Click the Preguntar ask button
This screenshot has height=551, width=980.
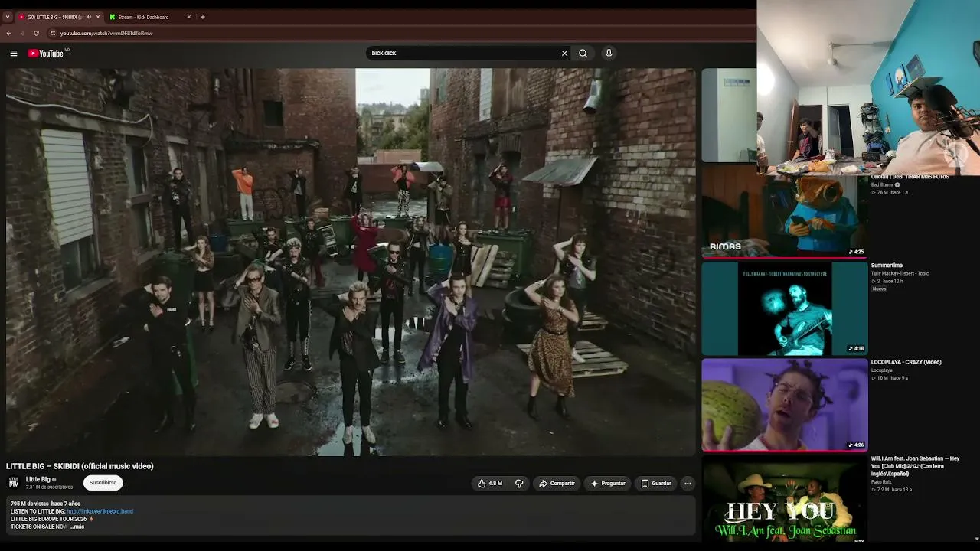tap(609, 484)
